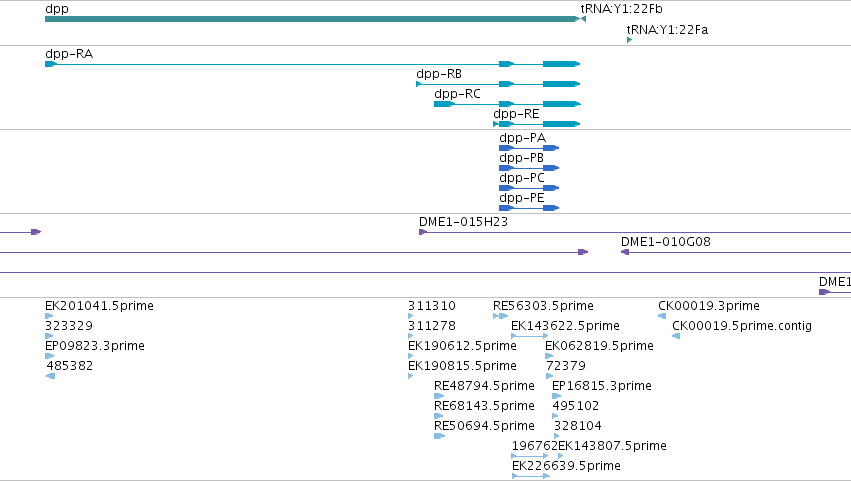851x481 pixels.
Task: Select the dpp-RA transcript label
Action: (x=69, y=54)
